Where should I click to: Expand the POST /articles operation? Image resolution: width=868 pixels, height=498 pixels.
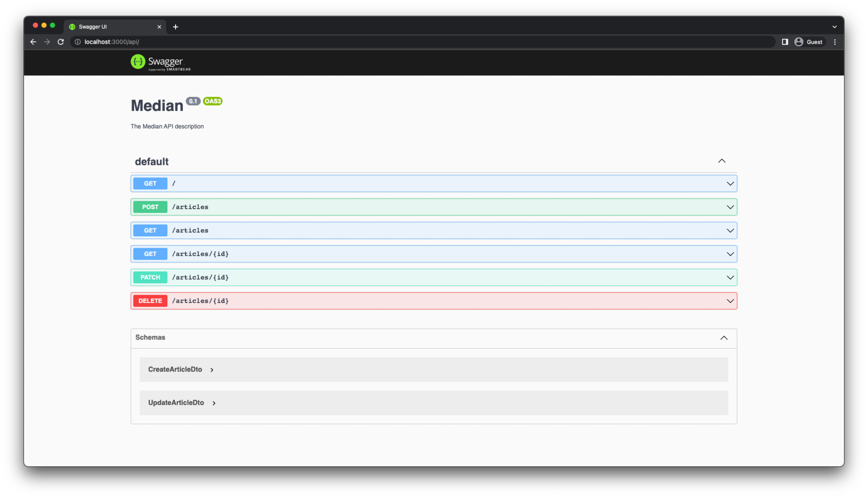point(730,207)
